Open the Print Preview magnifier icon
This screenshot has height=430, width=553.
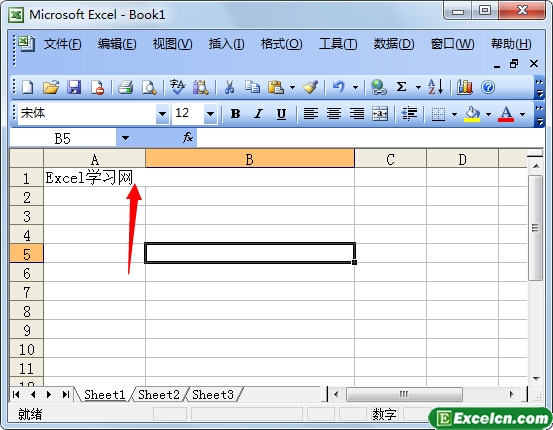click(149, 87)
